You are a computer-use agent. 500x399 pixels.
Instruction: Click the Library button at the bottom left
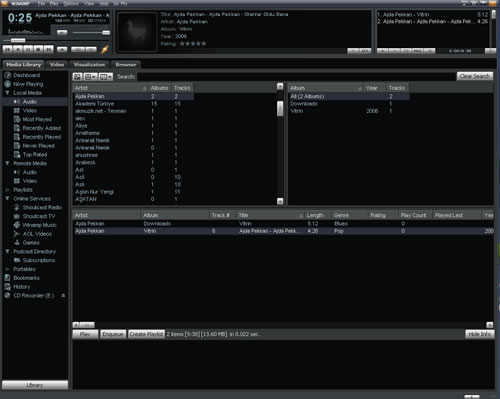coord(35,385)
